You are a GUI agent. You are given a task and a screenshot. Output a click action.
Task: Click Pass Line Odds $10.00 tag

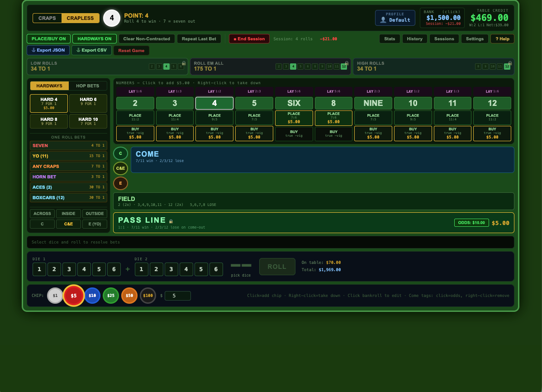471,223
